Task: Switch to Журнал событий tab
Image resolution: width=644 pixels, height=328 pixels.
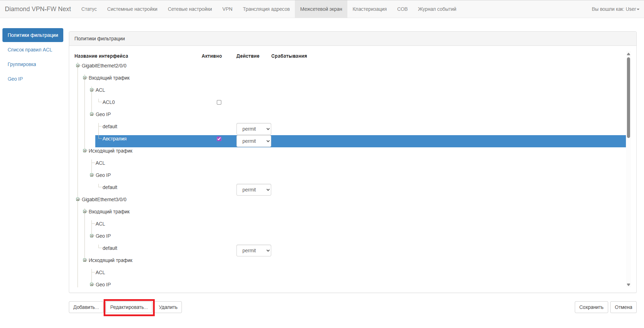Action: [437, 9]
